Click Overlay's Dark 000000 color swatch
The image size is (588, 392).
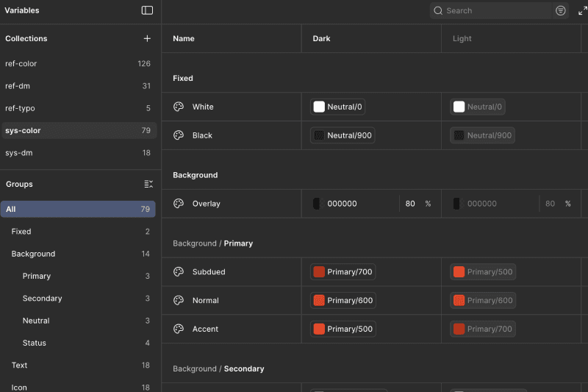(318, 204)
